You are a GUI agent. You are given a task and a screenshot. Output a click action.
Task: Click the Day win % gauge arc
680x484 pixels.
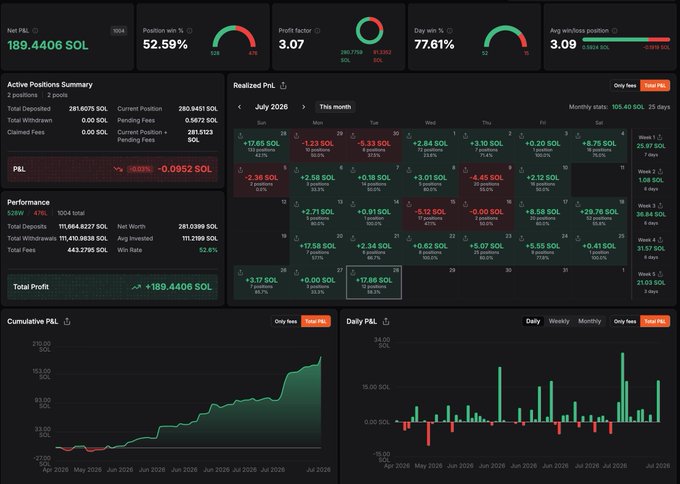pyautogui.click(x=505, y=36)
